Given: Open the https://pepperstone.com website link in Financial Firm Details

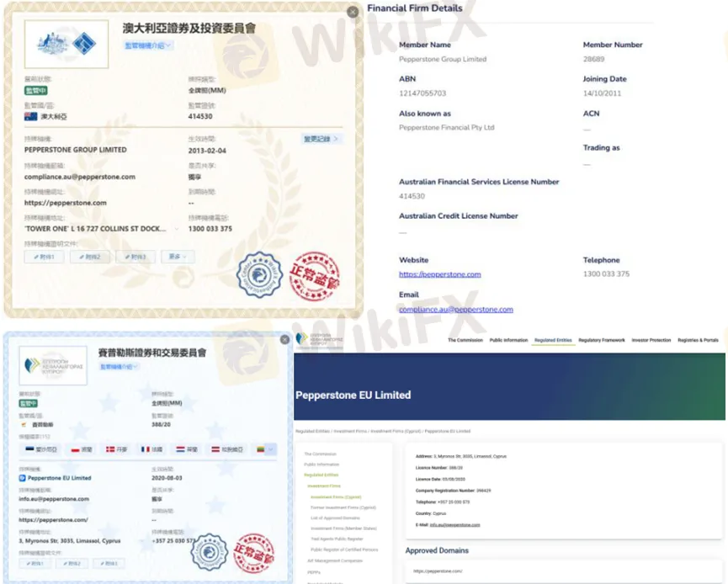Looking at the screenshot, I should 439,274.
